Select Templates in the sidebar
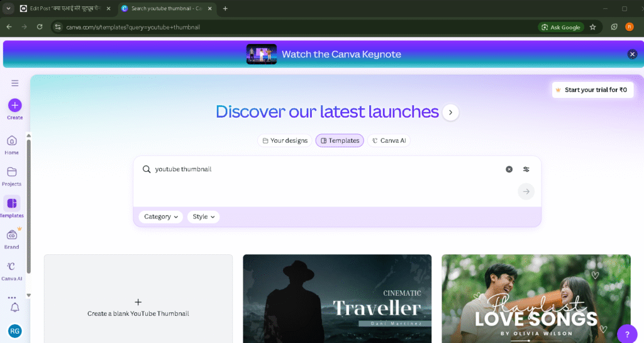 click(11, 206)
